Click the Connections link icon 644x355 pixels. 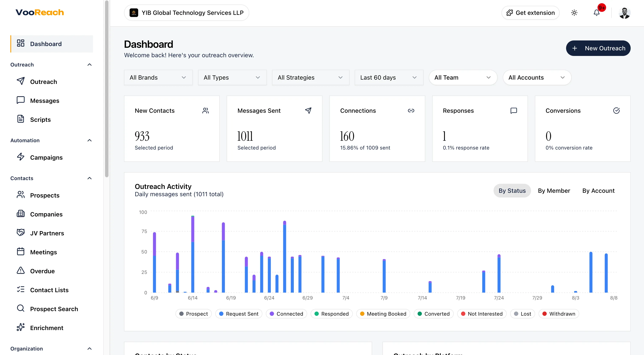tap(411, 111)
